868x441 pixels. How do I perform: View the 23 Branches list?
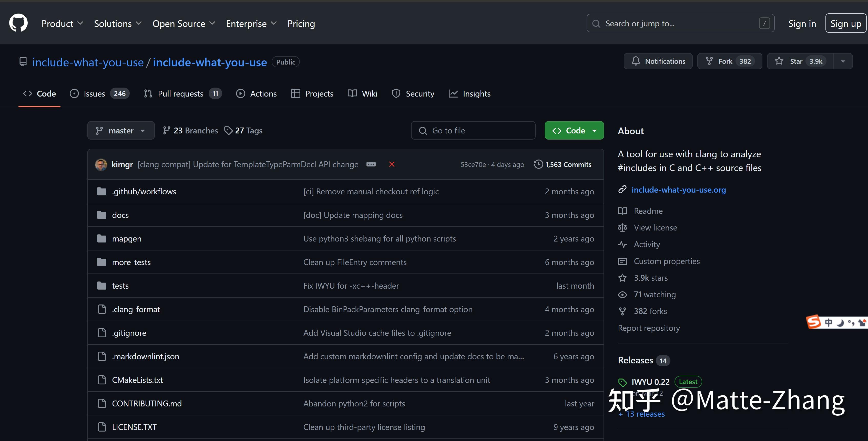(190, 131)
